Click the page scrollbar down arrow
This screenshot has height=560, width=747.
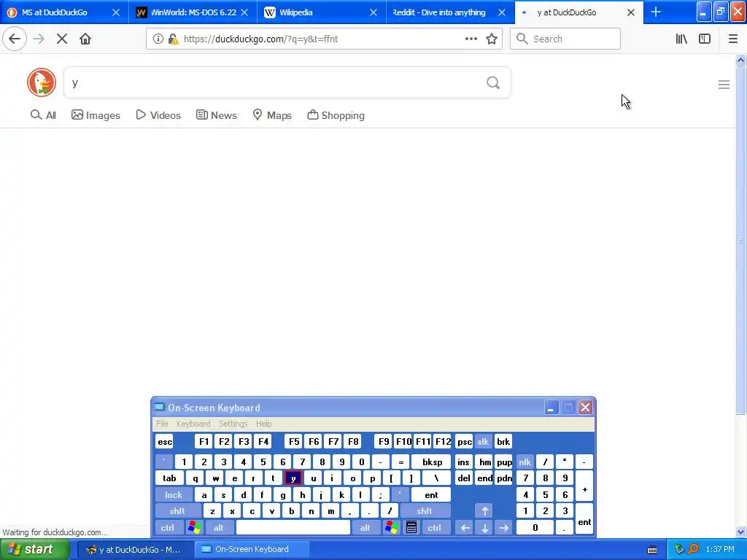(741, 532)
